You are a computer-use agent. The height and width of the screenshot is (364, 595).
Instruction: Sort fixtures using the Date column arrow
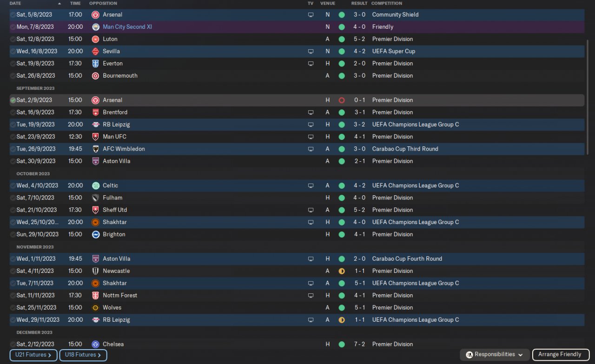pyautogui.click(x=59, y=3)
